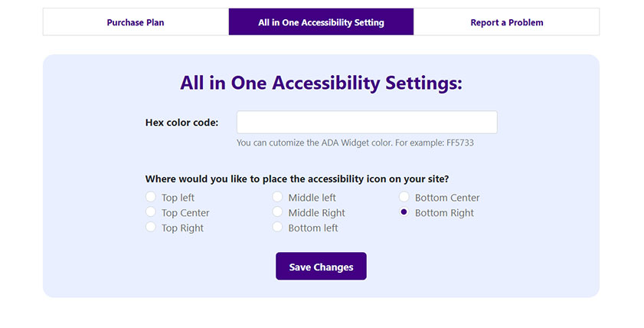
Task: Click the selected Bottom Right radio button
Action: [x=404, y=212]
